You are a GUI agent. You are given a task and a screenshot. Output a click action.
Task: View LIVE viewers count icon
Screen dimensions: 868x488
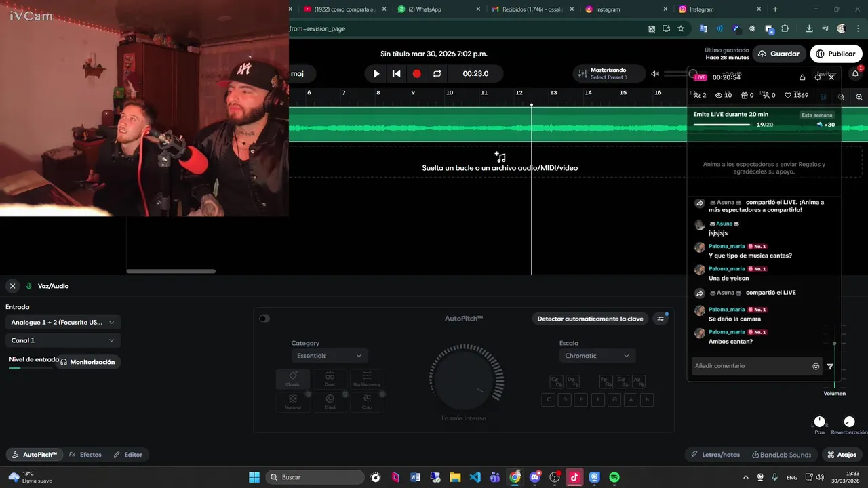pos(719,96)
